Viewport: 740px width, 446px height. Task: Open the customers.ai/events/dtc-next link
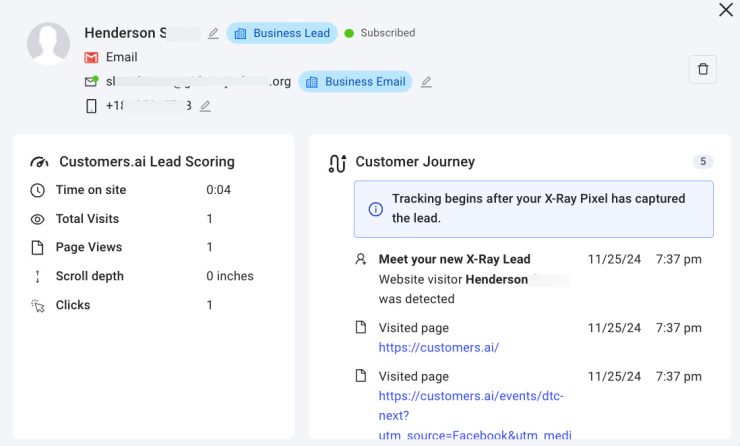(x=475, y=415)
